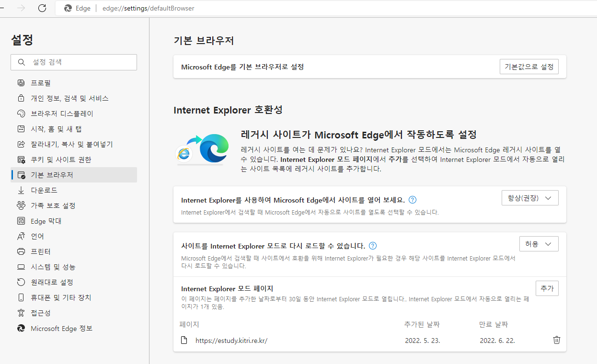Image resolution: width=597 pixels, height=364 pixels.
Task: Open the 프로필 settings section
Action: pyautogui.click(x=74, y=83)
